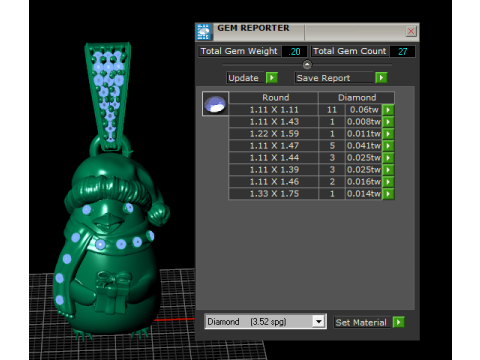Collapse panel using round arrow handle

(307, 64)
